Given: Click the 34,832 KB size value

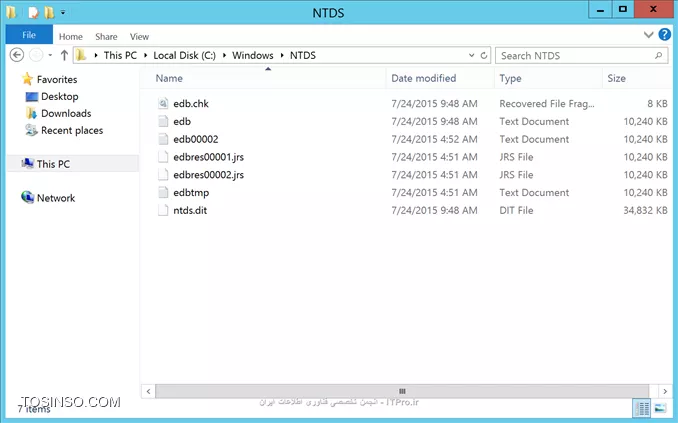Looking at the screenshot, I should (x=645, y=210).
